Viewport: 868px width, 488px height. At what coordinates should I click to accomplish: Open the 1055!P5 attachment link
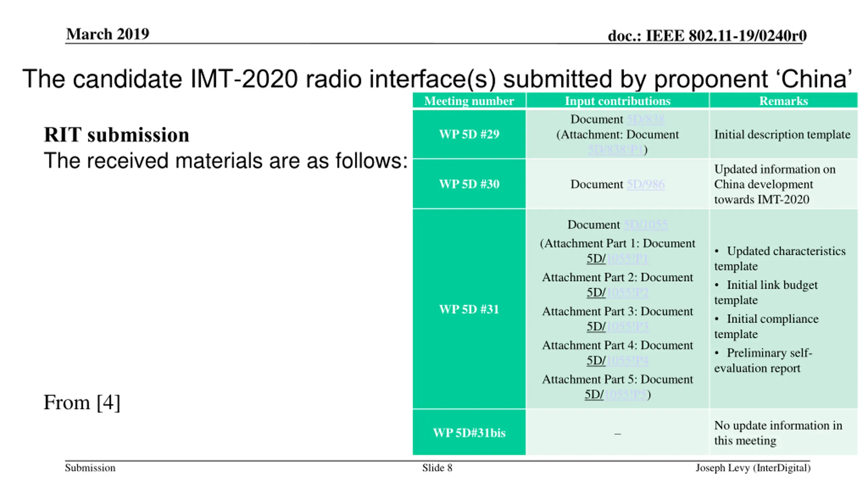(x=626, y=394)
